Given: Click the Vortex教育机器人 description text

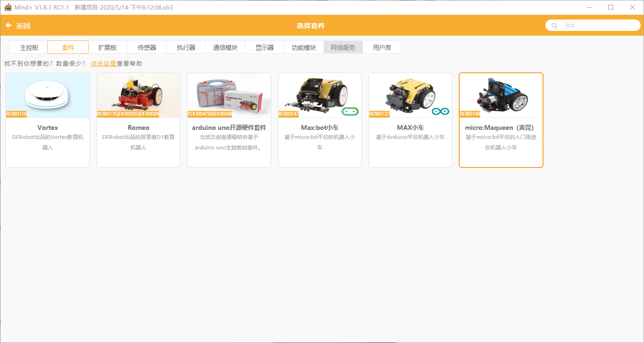Looking at the screenshot, I should click(x=48, y=142).
